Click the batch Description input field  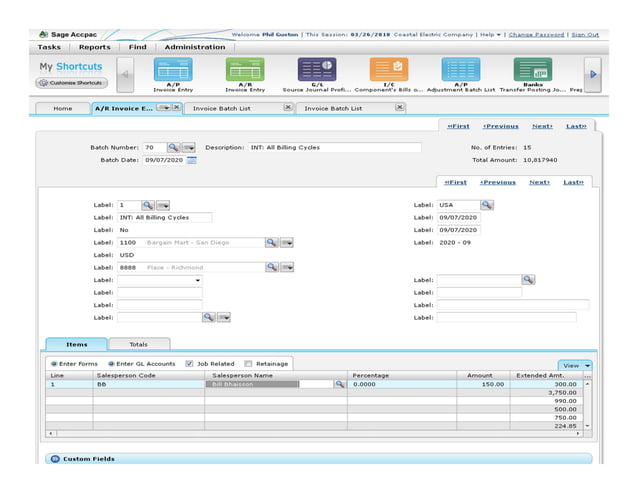pos(334,147)
